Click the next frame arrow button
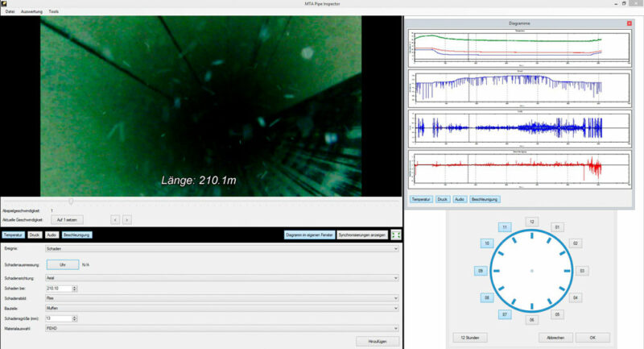 (127, 219)
